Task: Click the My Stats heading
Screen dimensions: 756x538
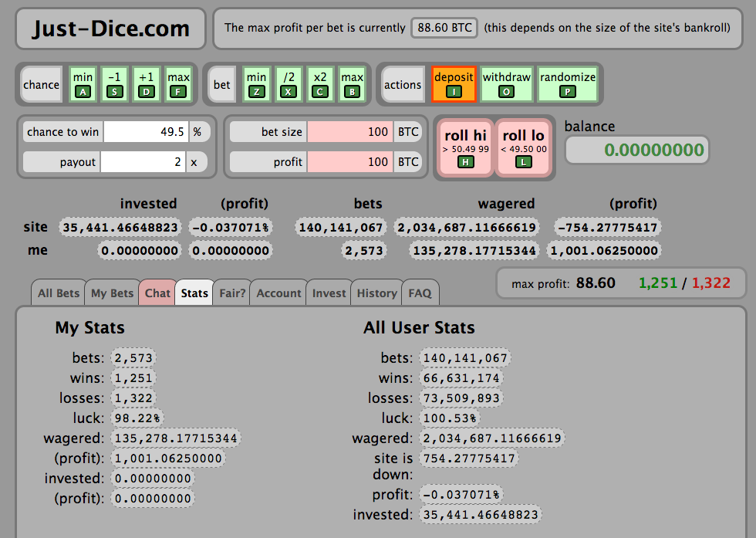Action: 90,327
